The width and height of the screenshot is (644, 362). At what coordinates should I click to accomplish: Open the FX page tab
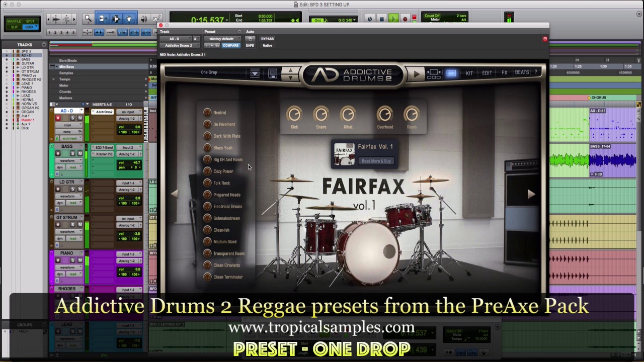point(505,73)
